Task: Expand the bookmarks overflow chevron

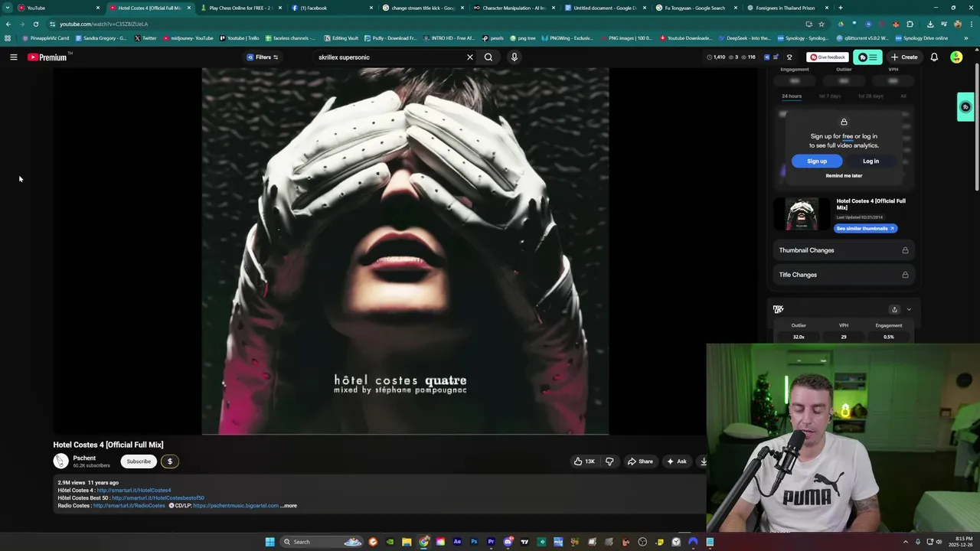Action: point(966,37)
